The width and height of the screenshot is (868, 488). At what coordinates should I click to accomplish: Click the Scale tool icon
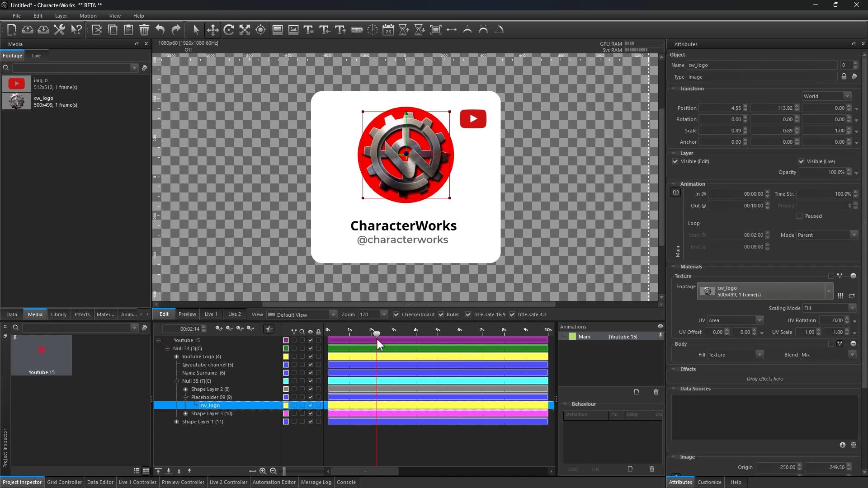[245, 30]
